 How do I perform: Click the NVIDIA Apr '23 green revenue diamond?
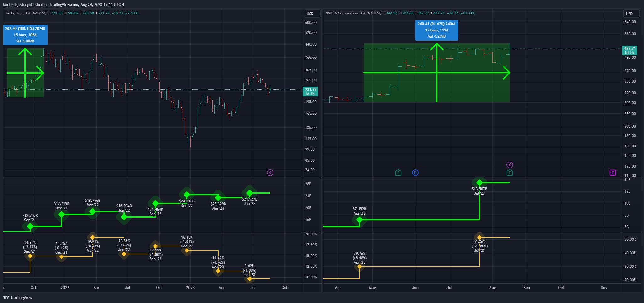click(360, 220)
